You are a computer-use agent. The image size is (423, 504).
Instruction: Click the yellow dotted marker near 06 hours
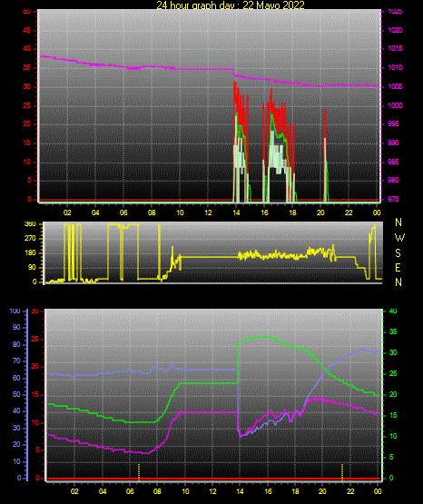[139, 472]
